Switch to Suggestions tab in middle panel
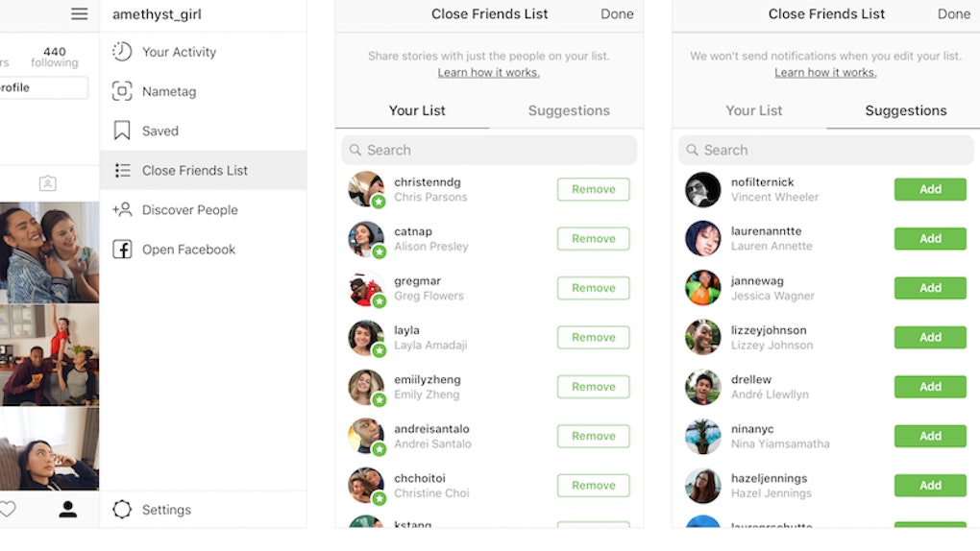The image size is (980, 551). [x=569, y=110]
